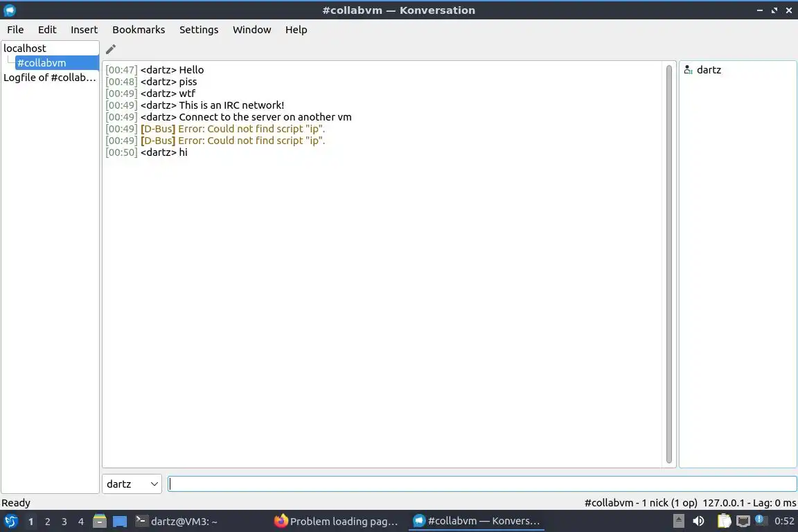Click "#collabvm - 1 nick (1 op)" status text
Screen dimensions: 798x532
[x=641, y=503]
